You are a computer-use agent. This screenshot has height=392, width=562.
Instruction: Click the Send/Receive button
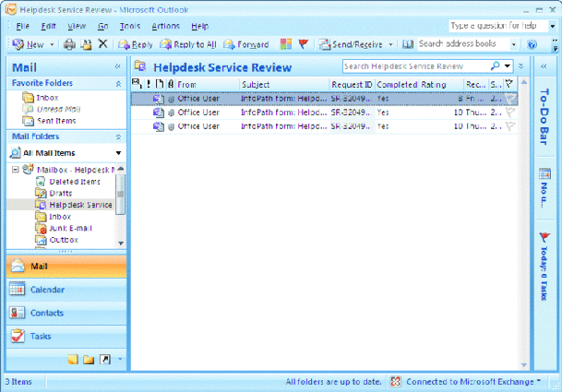point(351,44)
